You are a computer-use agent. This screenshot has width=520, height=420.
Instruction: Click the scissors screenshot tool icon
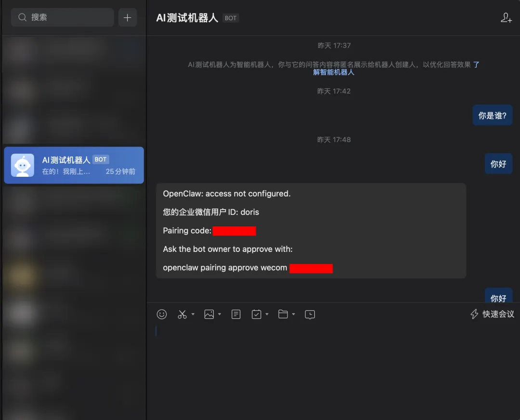tap(182, 314)
